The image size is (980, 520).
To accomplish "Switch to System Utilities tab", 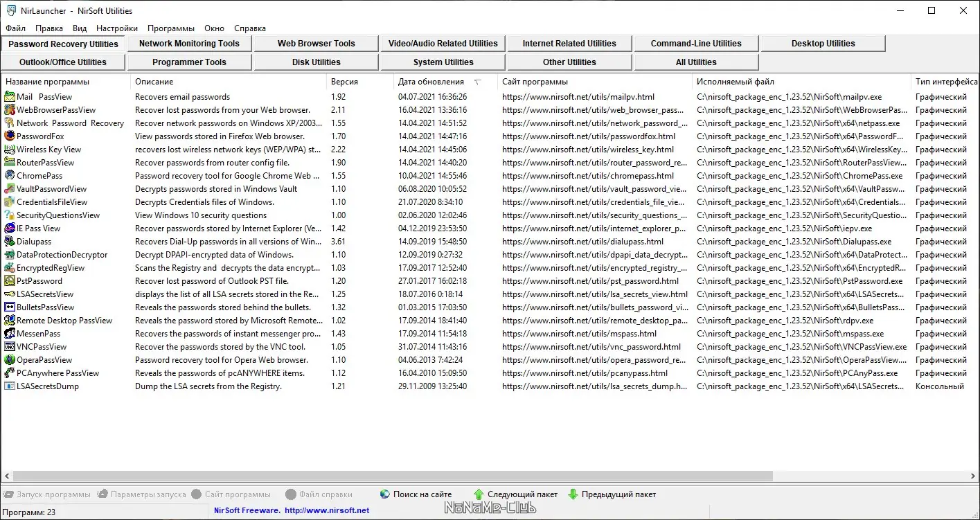I will click(443, 62).
